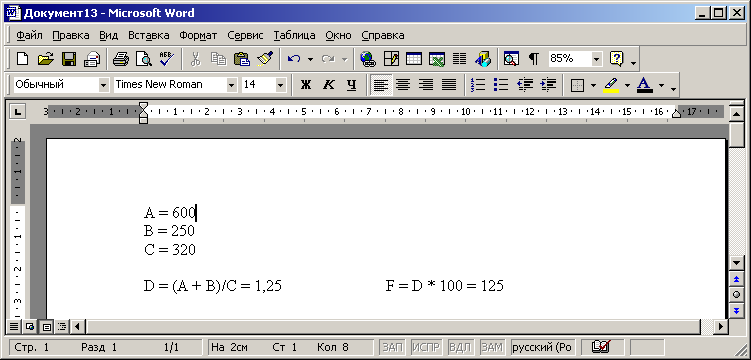This screenshot has height=360, width=751.
Task: Set text columns from the toolbar
Action: tap(459, 59)
